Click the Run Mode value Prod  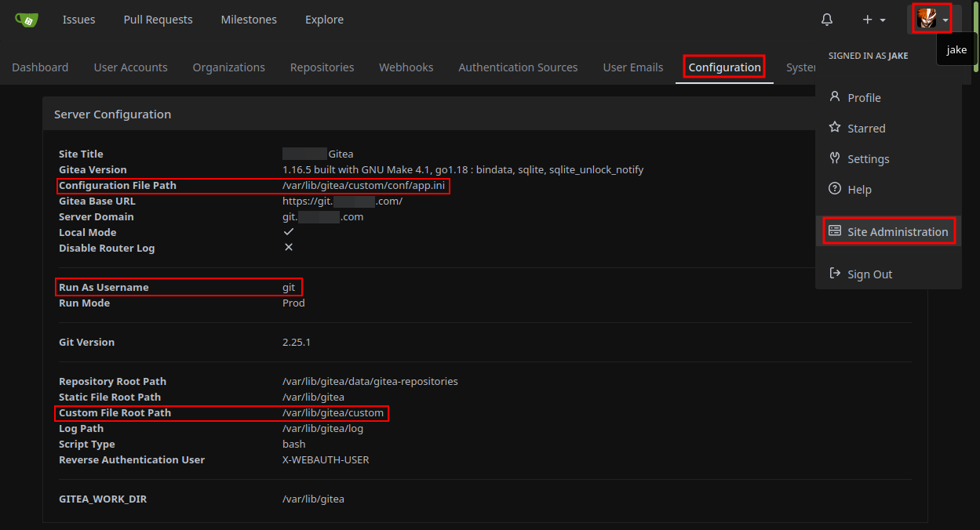click(293, 303)
